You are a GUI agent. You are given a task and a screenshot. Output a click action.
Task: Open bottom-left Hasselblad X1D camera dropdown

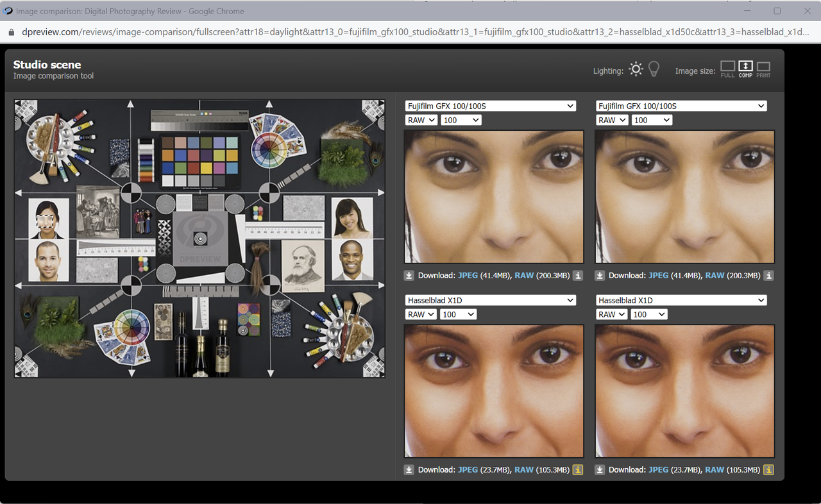(491, 300)
